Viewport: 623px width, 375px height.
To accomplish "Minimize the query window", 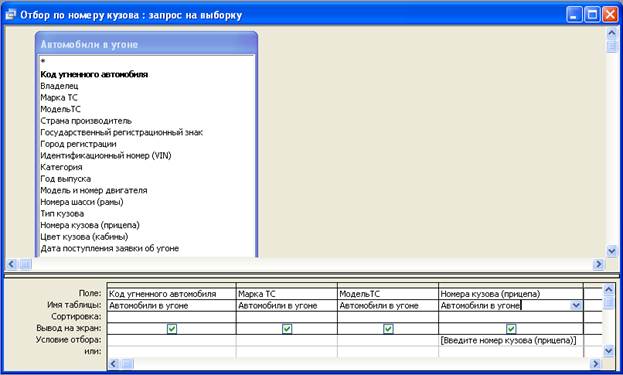I will pos(574,15).
